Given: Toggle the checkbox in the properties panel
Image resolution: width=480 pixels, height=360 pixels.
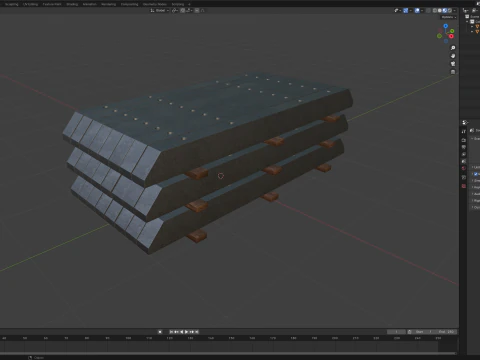Looking at the screenshot, I should click(x=476, y=174).
